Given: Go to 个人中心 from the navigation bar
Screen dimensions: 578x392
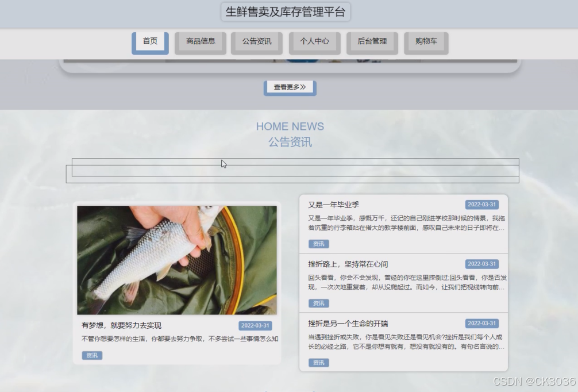Looking at the screenshot, I should (x=314, y=41).
